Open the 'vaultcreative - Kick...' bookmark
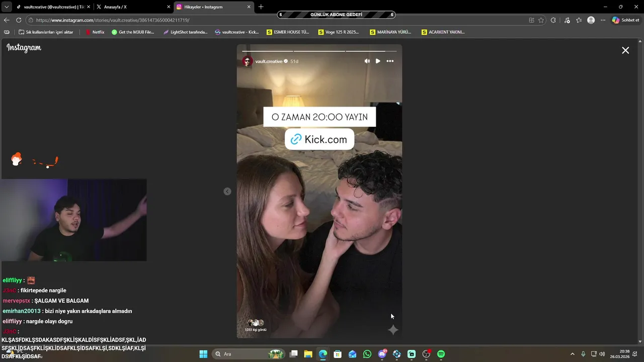The image size is (644, 362). coord(237,32)
